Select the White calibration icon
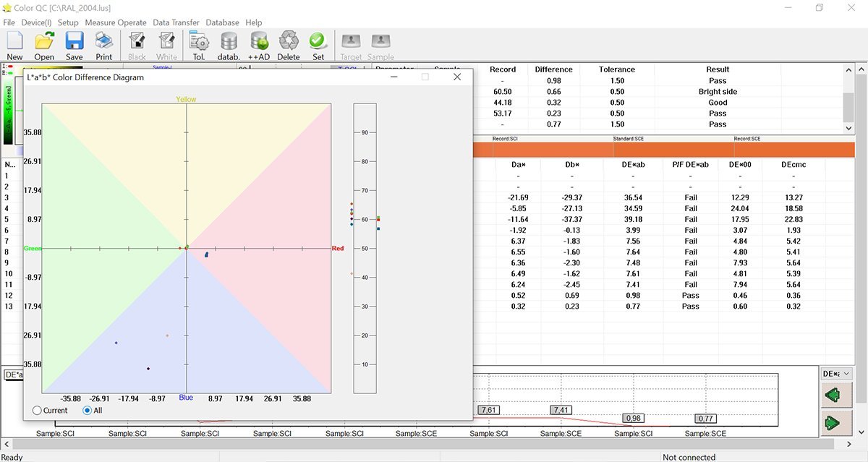 click(x=166, y=45)
